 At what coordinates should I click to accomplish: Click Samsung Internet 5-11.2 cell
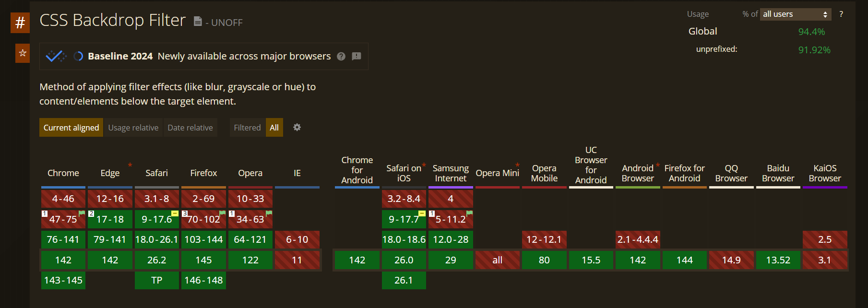pyautogui.click(x=451, y=219)
